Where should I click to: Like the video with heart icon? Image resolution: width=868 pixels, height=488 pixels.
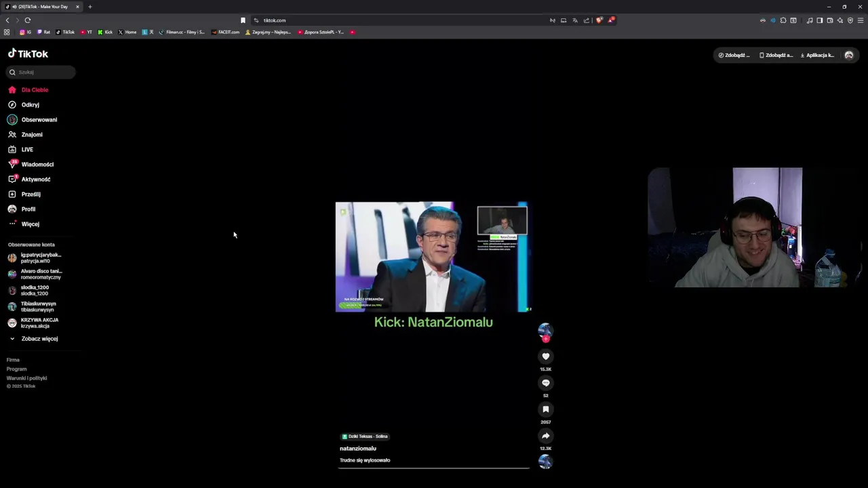point(545,357)
